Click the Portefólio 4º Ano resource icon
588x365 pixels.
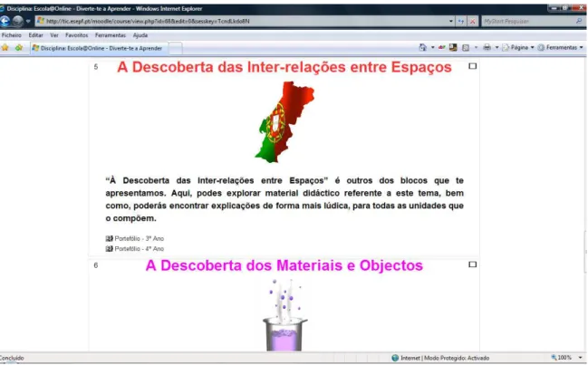(x=109, y=249)
